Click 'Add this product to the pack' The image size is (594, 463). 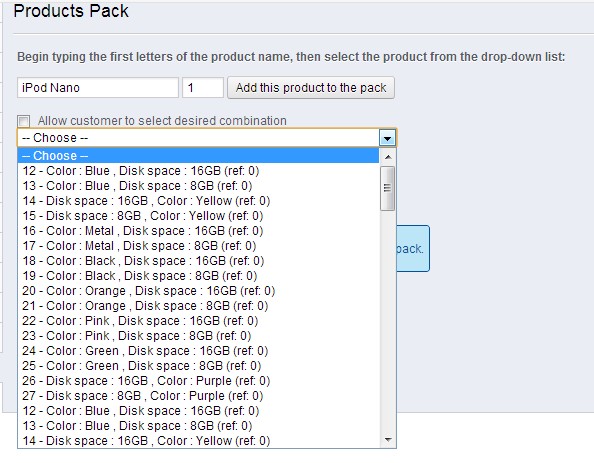(311, 88)
